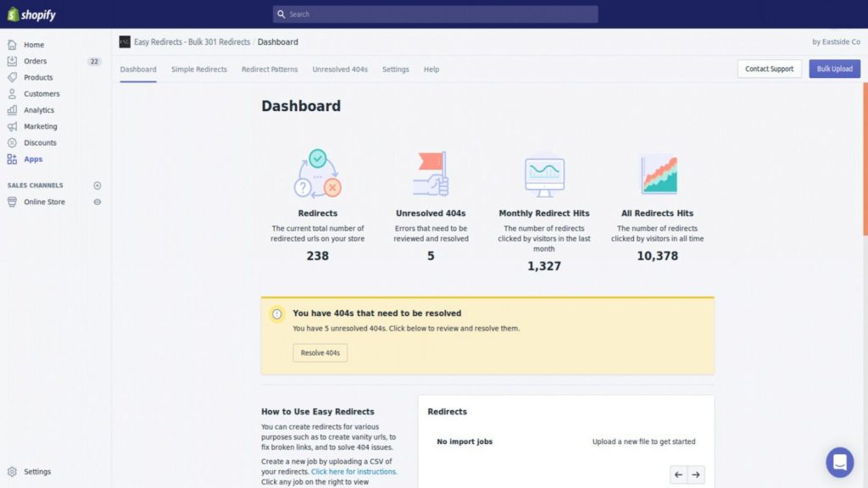Screen dimensions: 868x488
Task: Click the Contact Support button
Action: tap(769, 69)
